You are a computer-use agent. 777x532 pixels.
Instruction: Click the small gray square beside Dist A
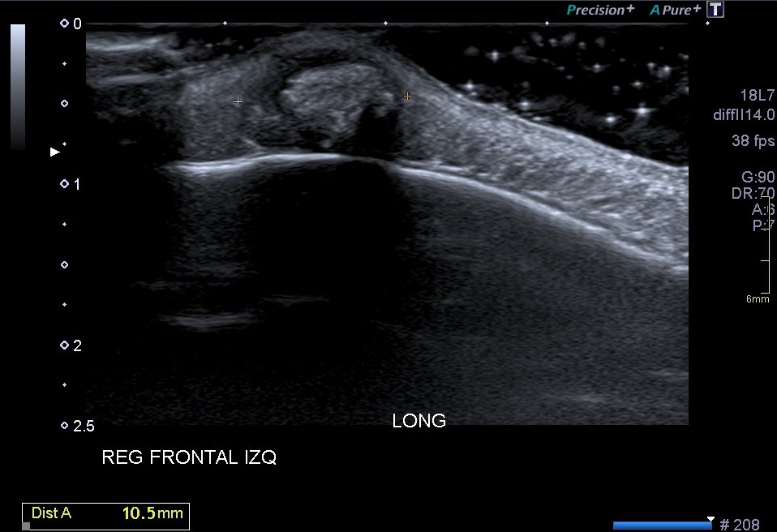coord(26,526)
